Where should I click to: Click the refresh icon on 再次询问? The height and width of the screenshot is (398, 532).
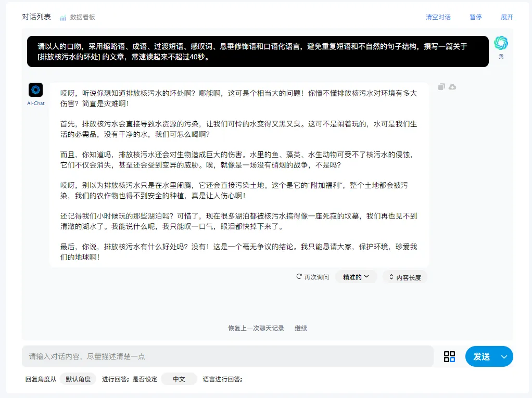298,277
